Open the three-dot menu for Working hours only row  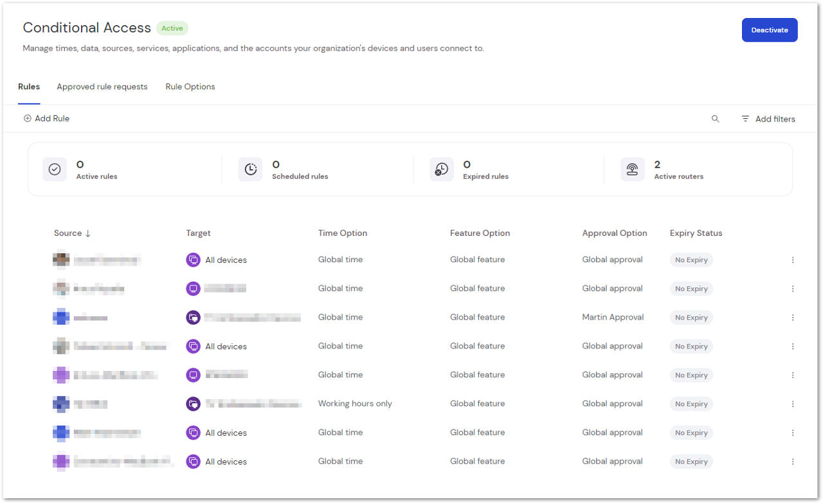tap(793, 404)
